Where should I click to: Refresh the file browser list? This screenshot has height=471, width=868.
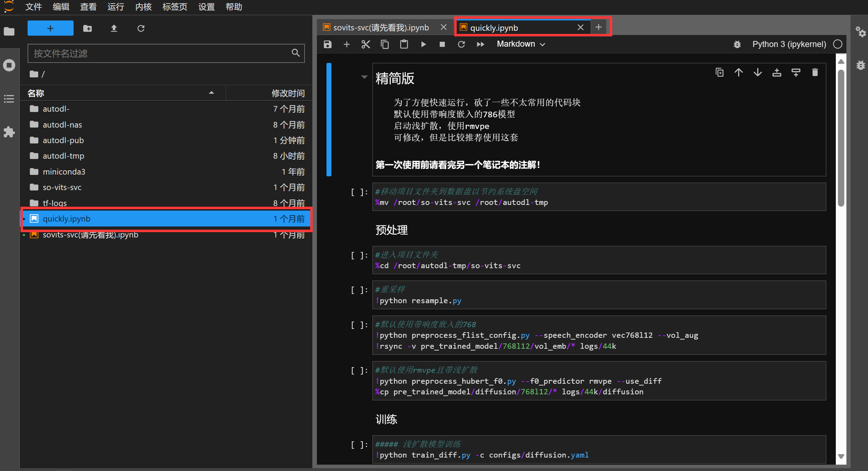click(141, 28)
